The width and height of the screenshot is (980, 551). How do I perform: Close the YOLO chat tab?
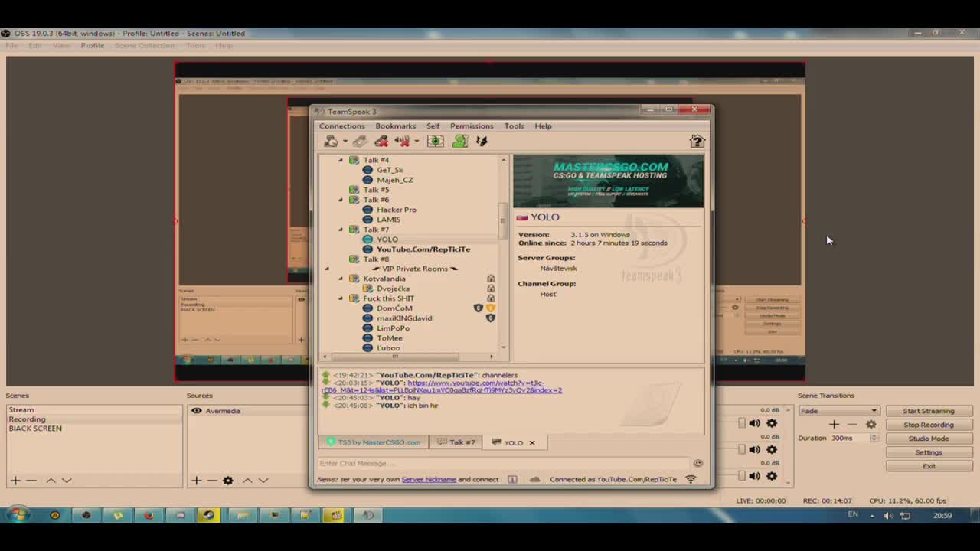[531, 442]
